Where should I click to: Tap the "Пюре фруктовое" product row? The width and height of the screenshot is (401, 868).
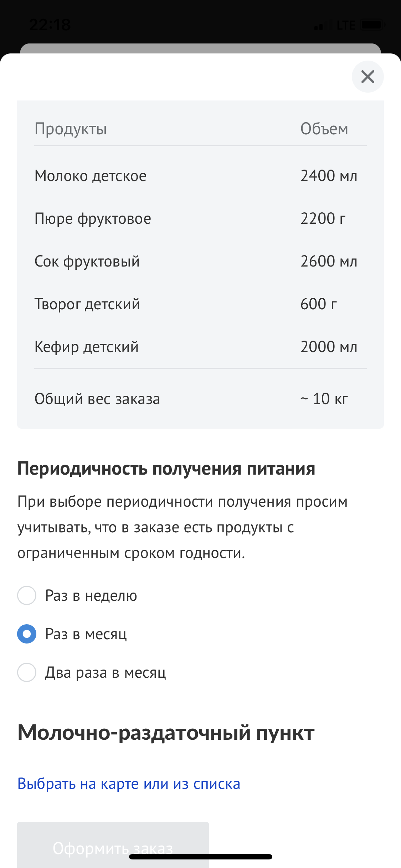[x=200, y=218]
